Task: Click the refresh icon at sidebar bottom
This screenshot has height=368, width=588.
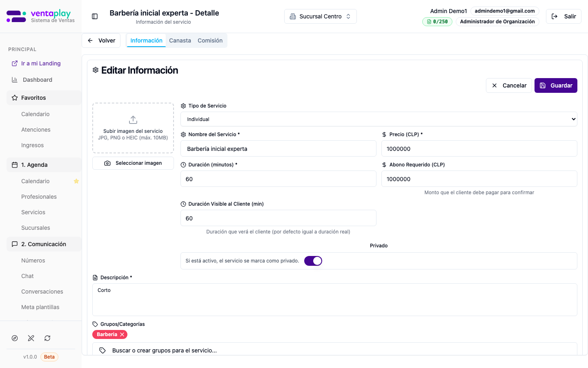Action: 47,338
